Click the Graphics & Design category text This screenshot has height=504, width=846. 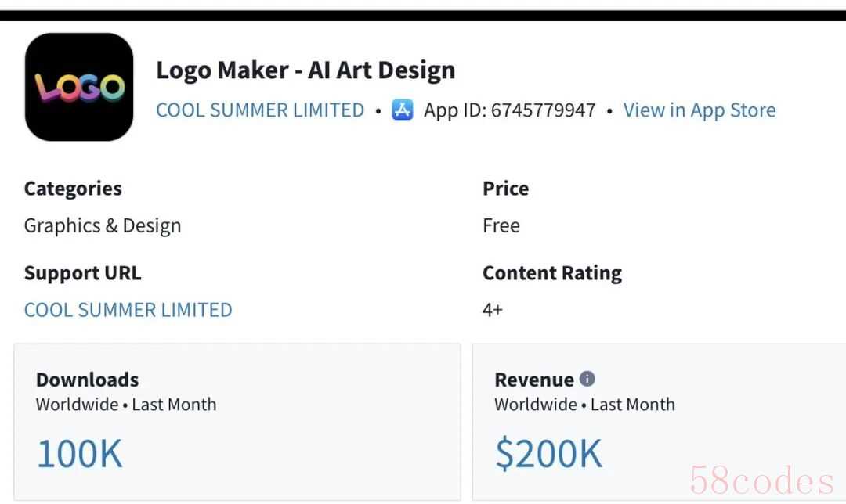point(103,225)
